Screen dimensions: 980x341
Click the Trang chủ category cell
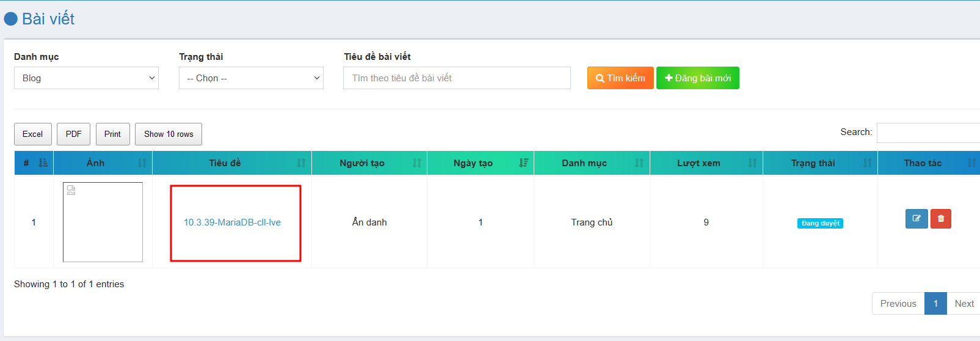coord(592,222)
